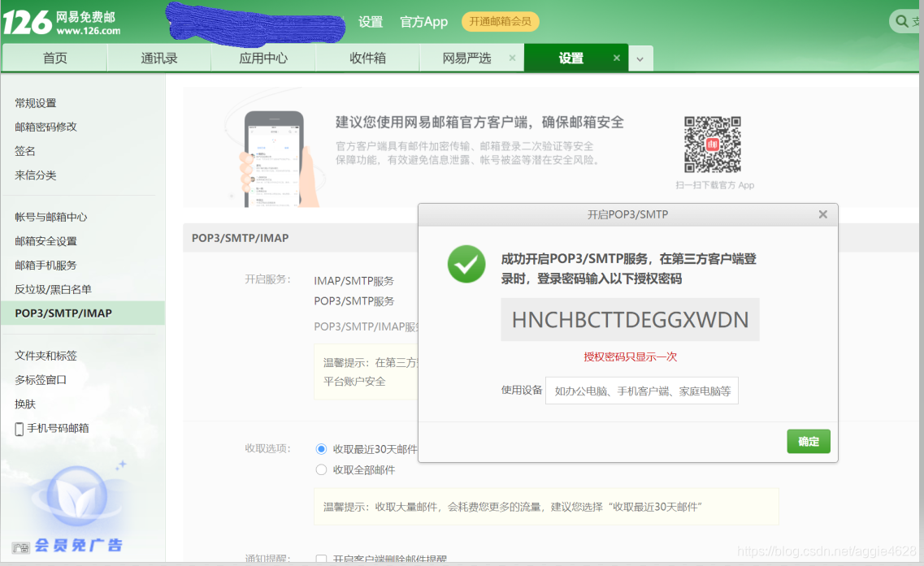
Task: Expand the tab overflow dropdown arrow
Action: [640, 59]
